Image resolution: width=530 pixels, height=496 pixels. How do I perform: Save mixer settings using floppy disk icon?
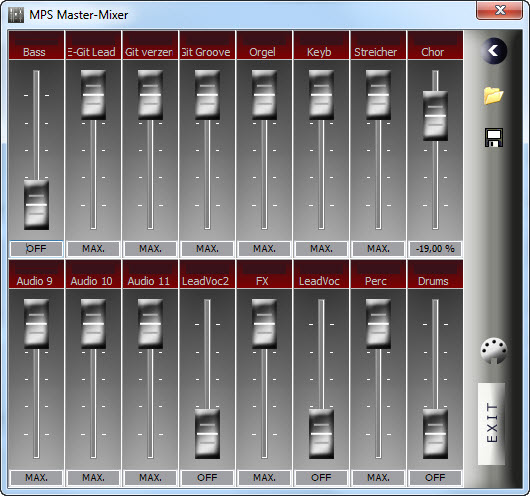coord(494,138)
